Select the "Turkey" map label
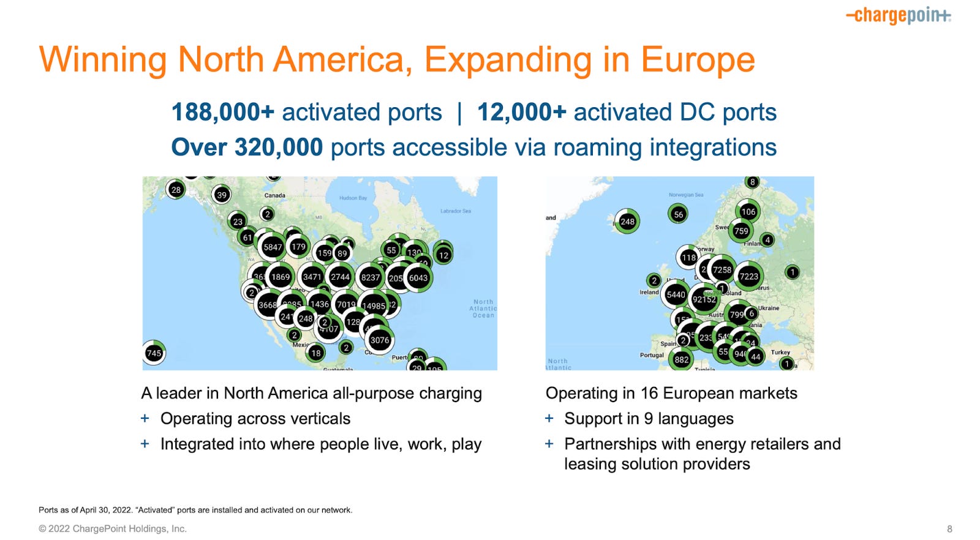The image size is (980, 540). (x=780, y=352)
